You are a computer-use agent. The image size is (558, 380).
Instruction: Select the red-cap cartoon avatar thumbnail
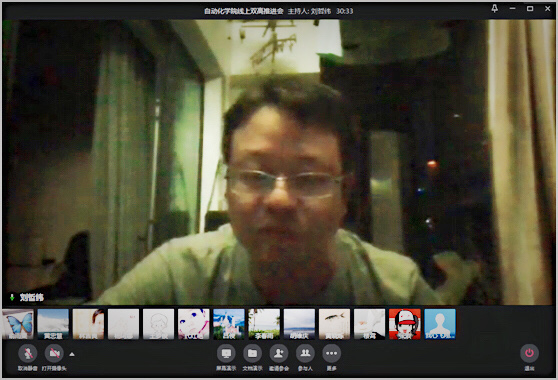click(405, 324)
